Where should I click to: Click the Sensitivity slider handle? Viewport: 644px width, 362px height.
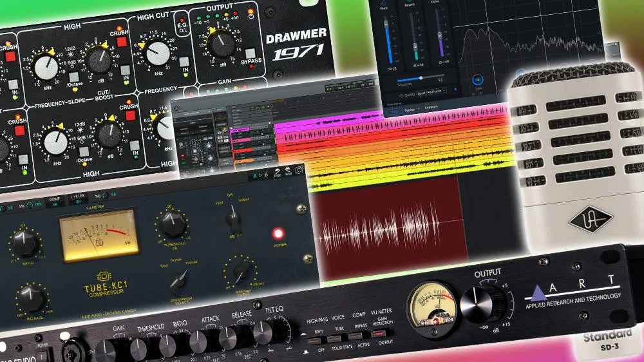coord(421,78)
